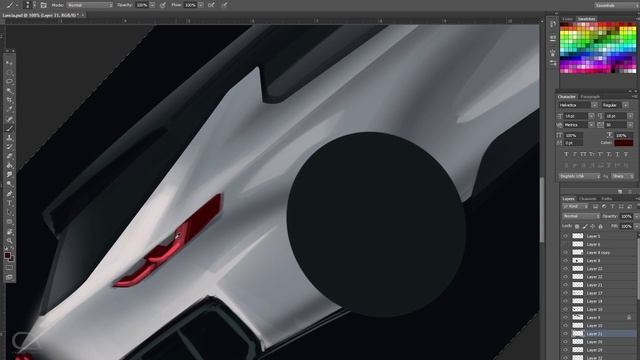
Task: Open brush blending Mode dropdown
Action: pyautogui.click(x=90, y=5)
